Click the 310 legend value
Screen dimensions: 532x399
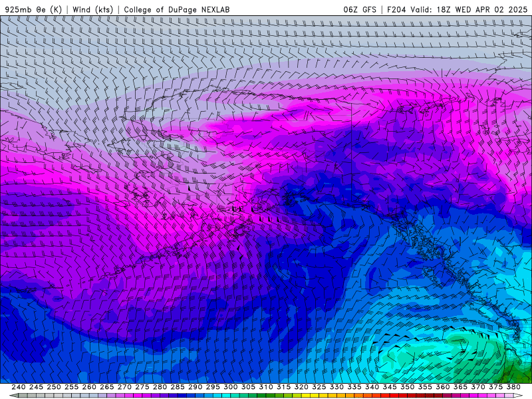point(265,387)
